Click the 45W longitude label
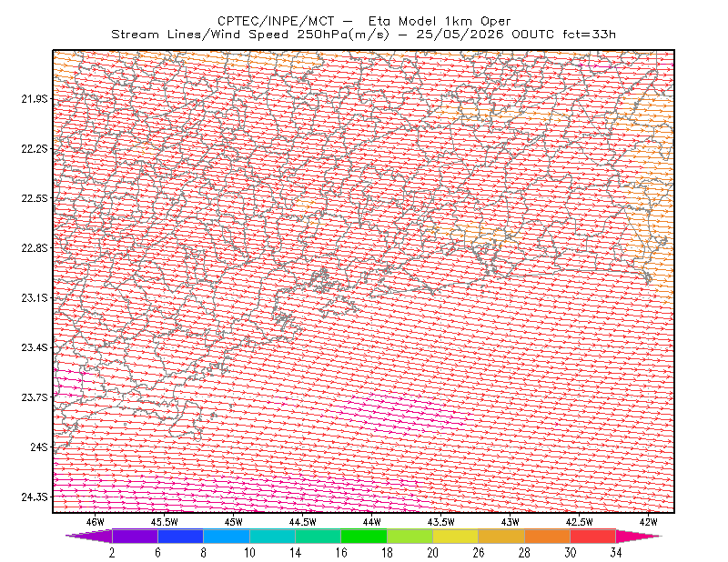Image resolution: width=728 pixels, height=562 pixels. (x=234, y=522)
